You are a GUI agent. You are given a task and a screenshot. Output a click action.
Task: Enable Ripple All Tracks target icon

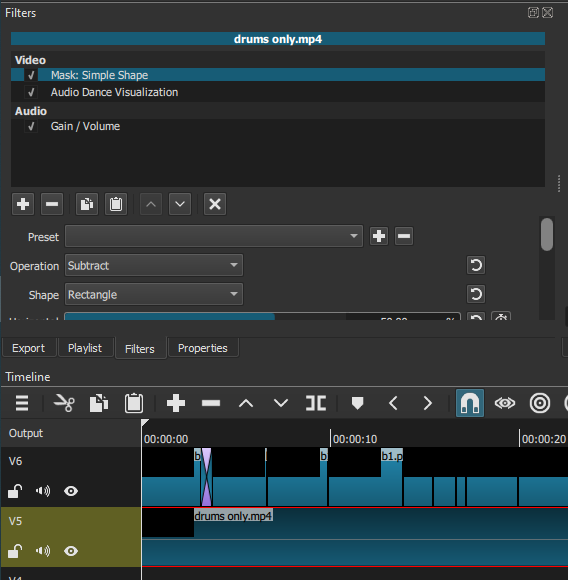pos(540,403)
